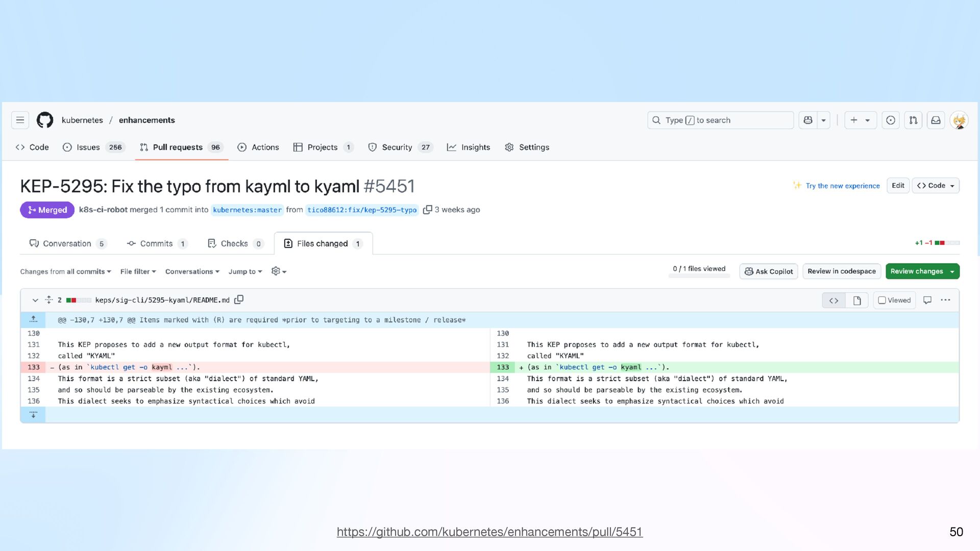The image size is (980, 551).
Task: Expand the Code dropdown button
Action: (936, 186)
